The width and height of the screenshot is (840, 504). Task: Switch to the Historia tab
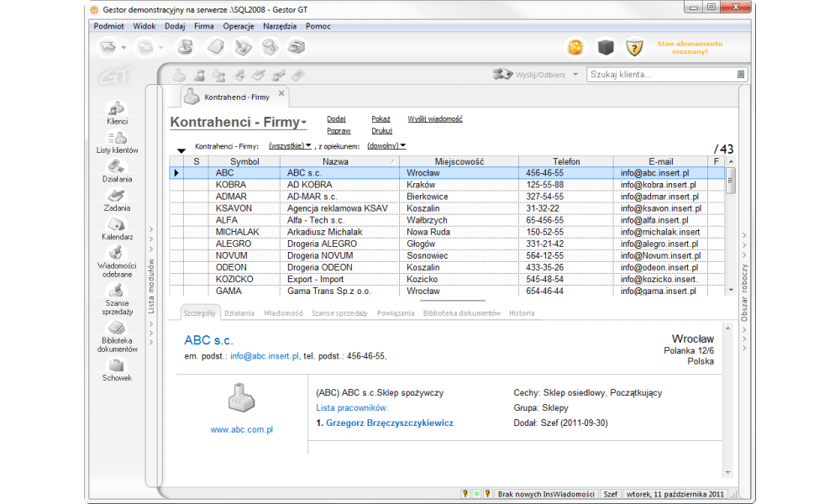522,313
